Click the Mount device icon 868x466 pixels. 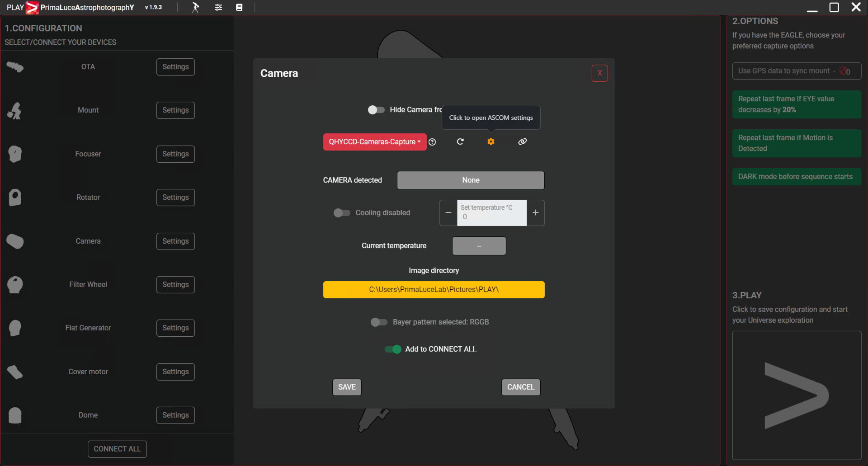(15, 111)
